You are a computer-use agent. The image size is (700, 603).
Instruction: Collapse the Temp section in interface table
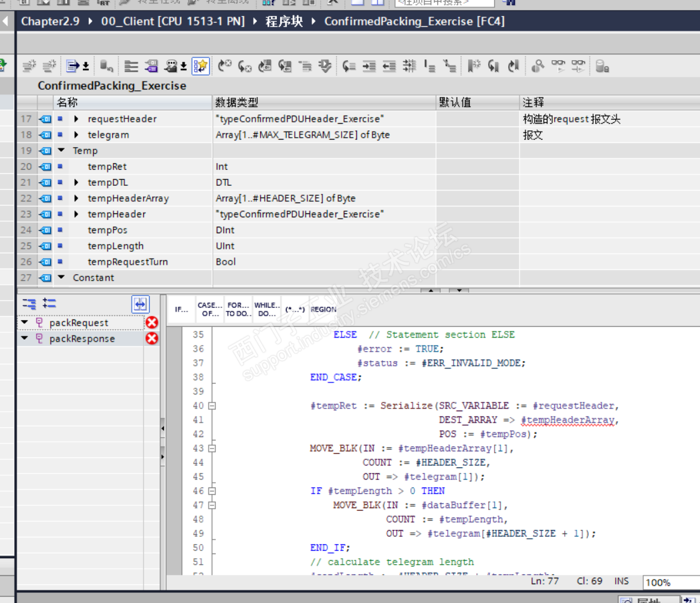62,151
